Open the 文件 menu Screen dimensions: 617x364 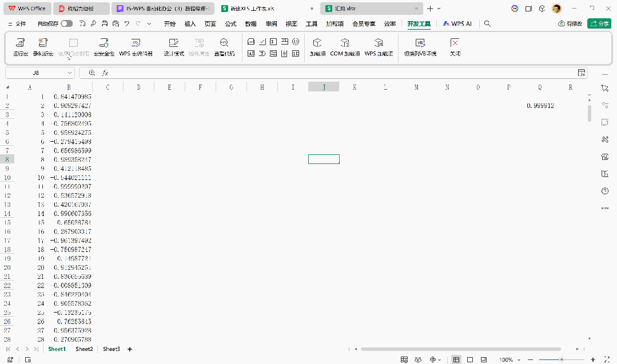pyautogui.click(x=21, y=23)
